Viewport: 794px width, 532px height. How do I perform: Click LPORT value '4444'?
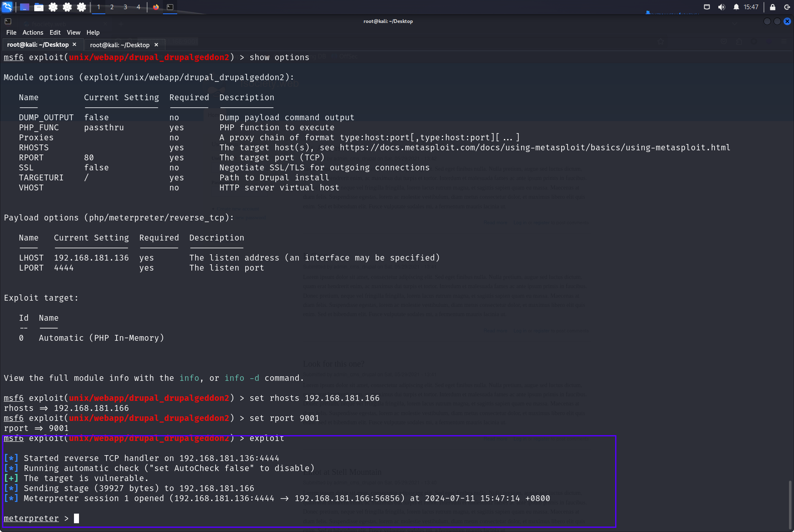[64, 268]
